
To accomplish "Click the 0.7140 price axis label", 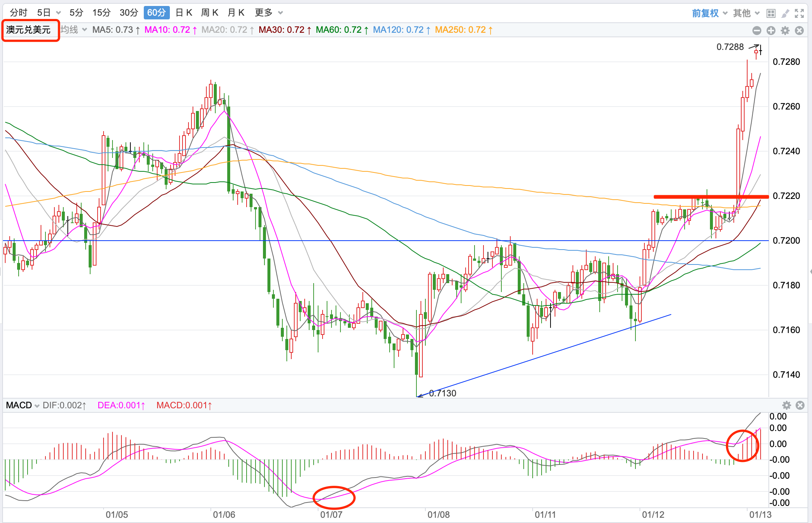I will coord(786,375).
